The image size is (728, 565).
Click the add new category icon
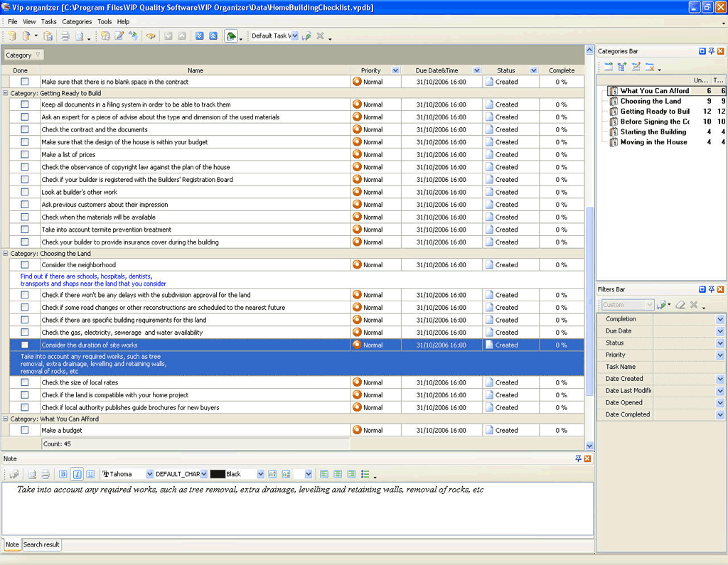click(609, 67)
